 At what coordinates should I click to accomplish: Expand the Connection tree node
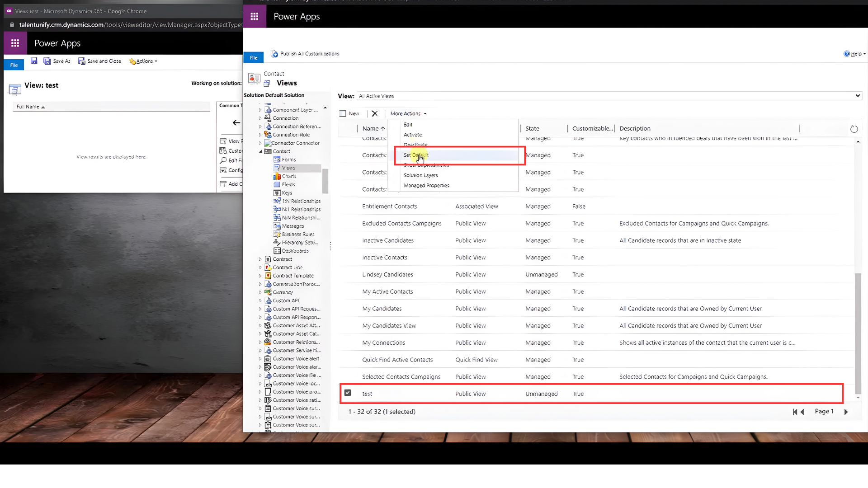(x=260, y=118)
